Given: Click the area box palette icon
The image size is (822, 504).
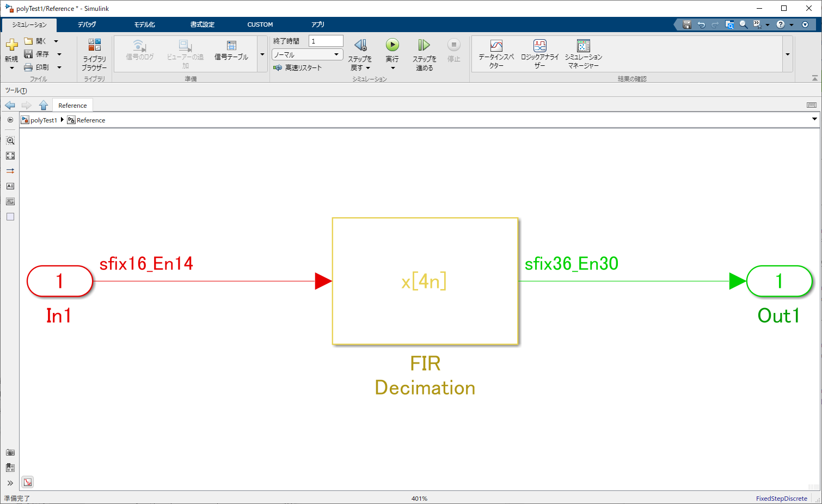Looking at the screenshot, I should pos(10,217).
